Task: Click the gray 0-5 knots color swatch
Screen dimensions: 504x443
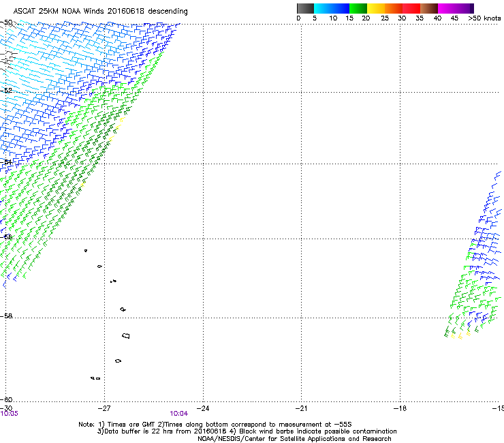Action: 305,8
